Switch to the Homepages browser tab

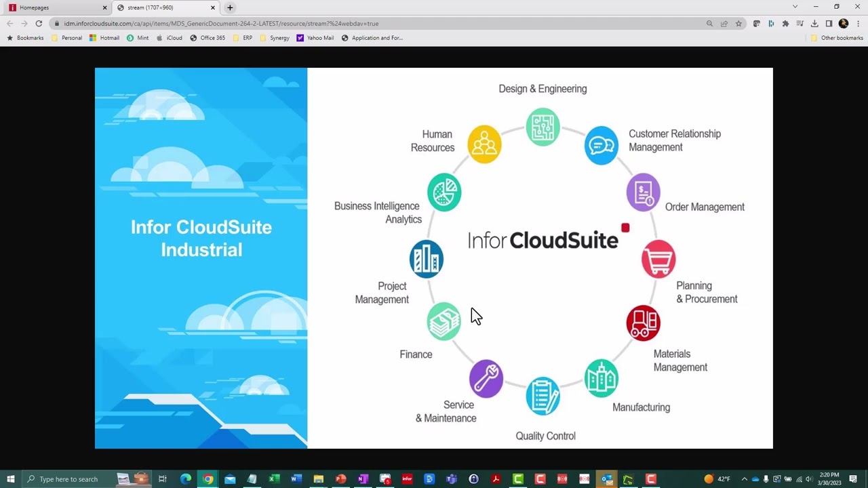point(57,7)
